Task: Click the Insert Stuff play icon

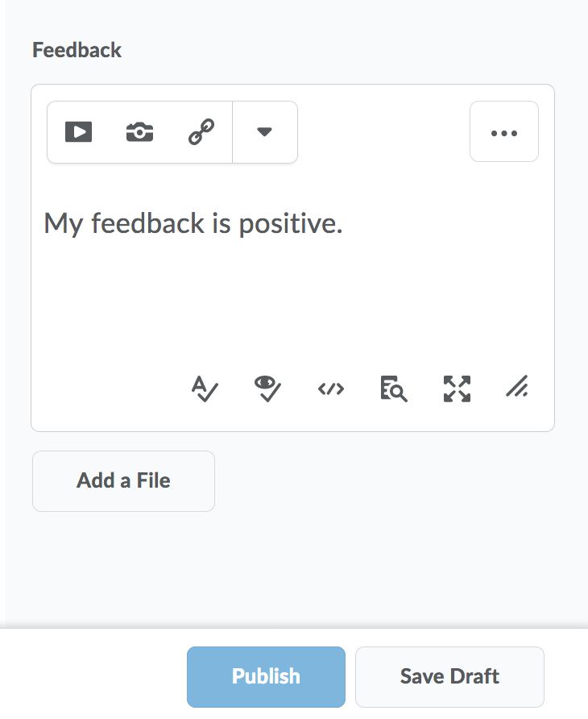Action: pyautogui.click(x=78, y=131)
